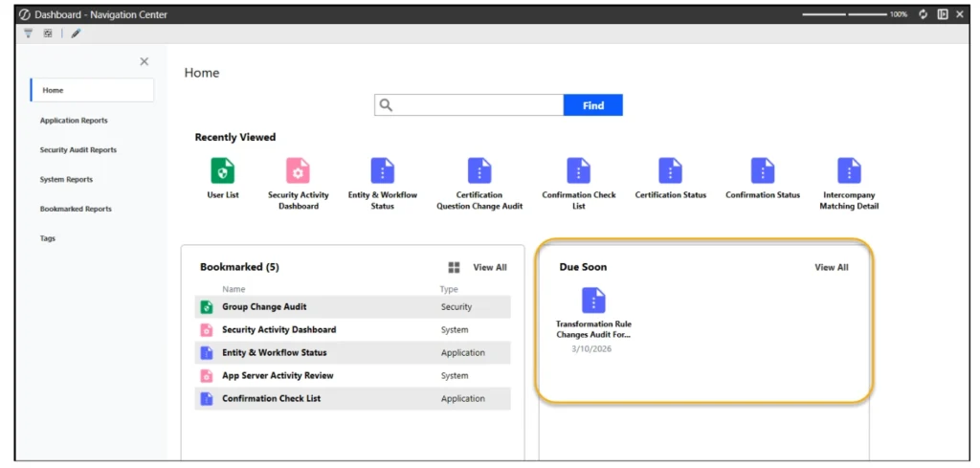The width and height of the screenshot is (980, 468).
Task: Go to the Bookmarked Reports section
Action: tap(76, 209)
